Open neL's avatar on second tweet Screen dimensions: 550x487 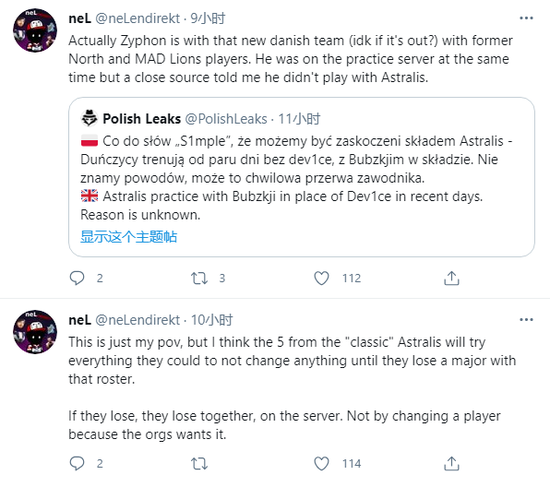pyautogui.click(x=35, y=332)
